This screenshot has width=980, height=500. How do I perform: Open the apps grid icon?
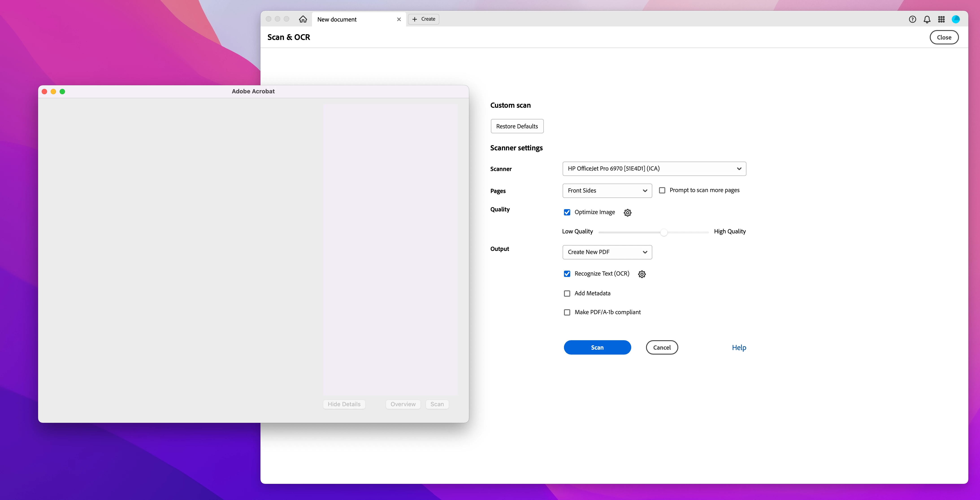pos(941,19)
